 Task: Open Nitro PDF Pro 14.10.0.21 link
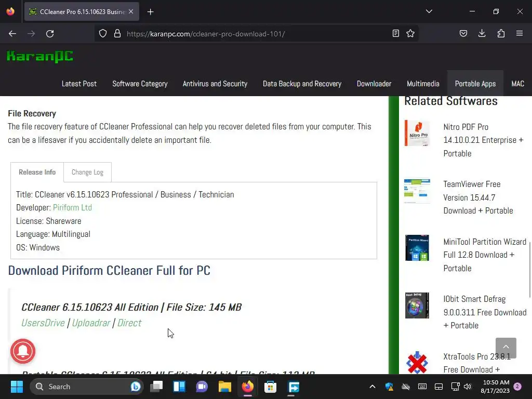point(483,140)
